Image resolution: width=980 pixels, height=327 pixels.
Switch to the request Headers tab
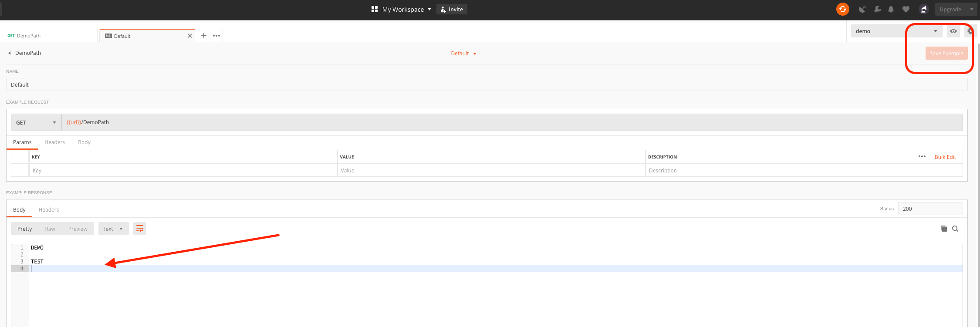tap(54, 142)
